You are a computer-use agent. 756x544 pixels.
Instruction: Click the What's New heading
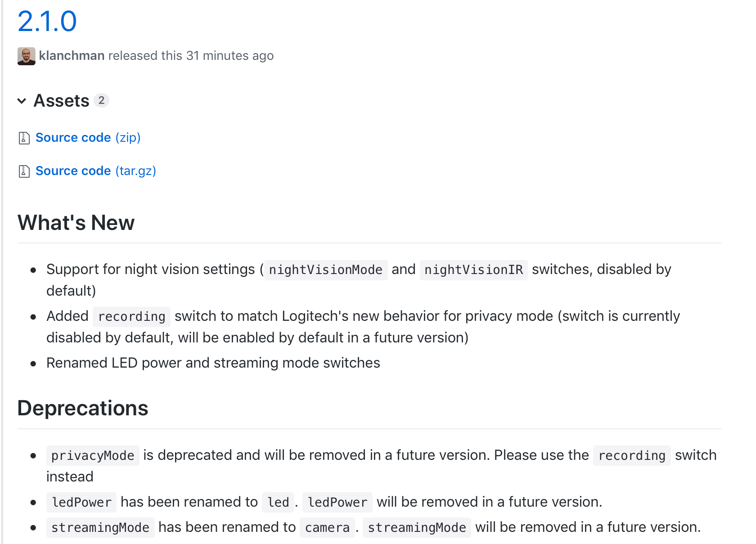[x=76, y=223]
